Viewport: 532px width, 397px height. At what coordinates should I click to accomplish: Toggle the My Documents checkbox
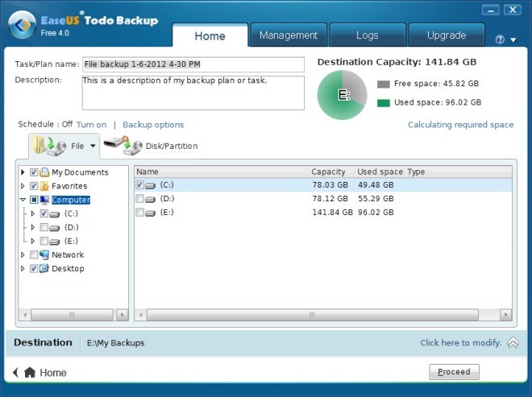(x=34, y=172)
